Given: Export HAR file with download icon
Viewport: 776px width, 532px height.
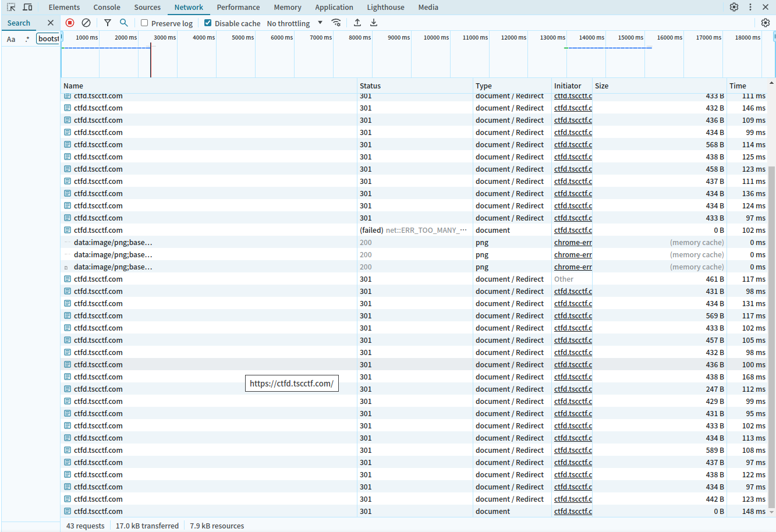Looking at the screenshot, I should [374, 23].
